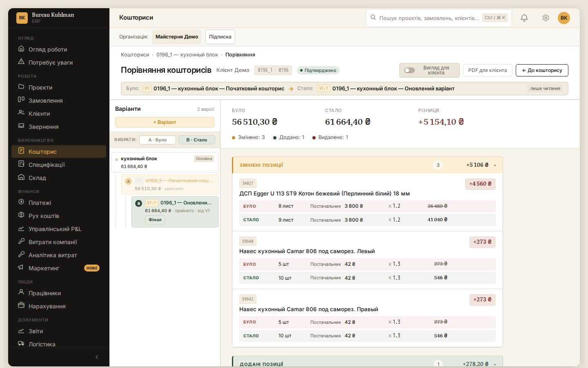
Task: Click the BK user avatar
Action: (564, 18)
